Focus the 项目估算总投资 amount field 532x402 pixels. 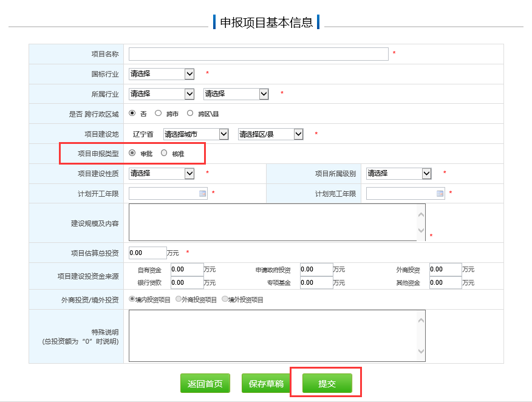pos(148,253)
